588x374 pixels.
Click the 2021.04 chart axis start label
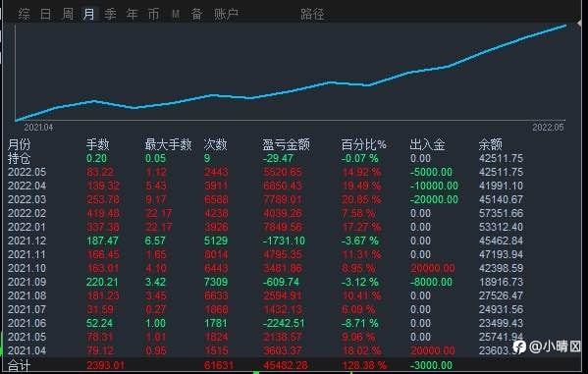point(38,128)
